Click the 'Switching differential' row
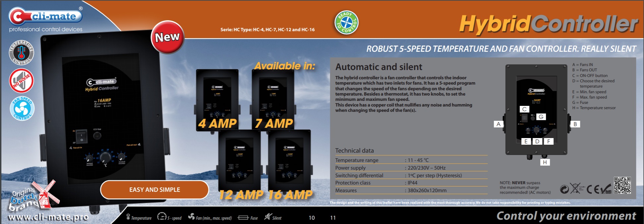The height and width of the screenshot is (224, 644). [x=411, y=175]
